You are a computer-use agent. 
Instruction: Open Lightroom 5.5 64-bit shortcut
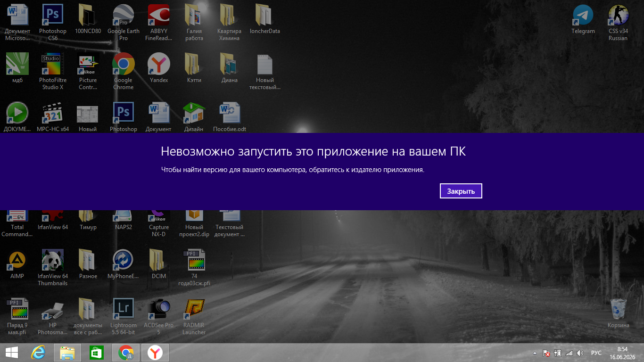tap(124, 316)
